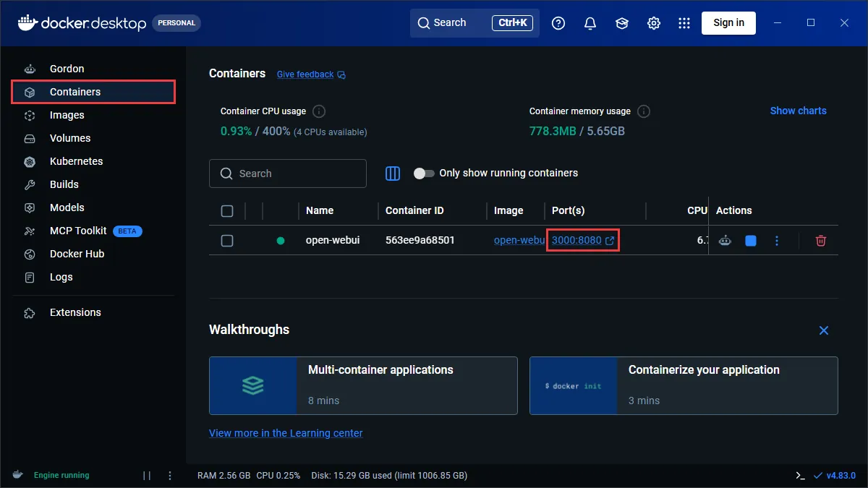Click View more in the Learning center
The image size is (868, 488).
pyautogui.click(x=286, y=433)
